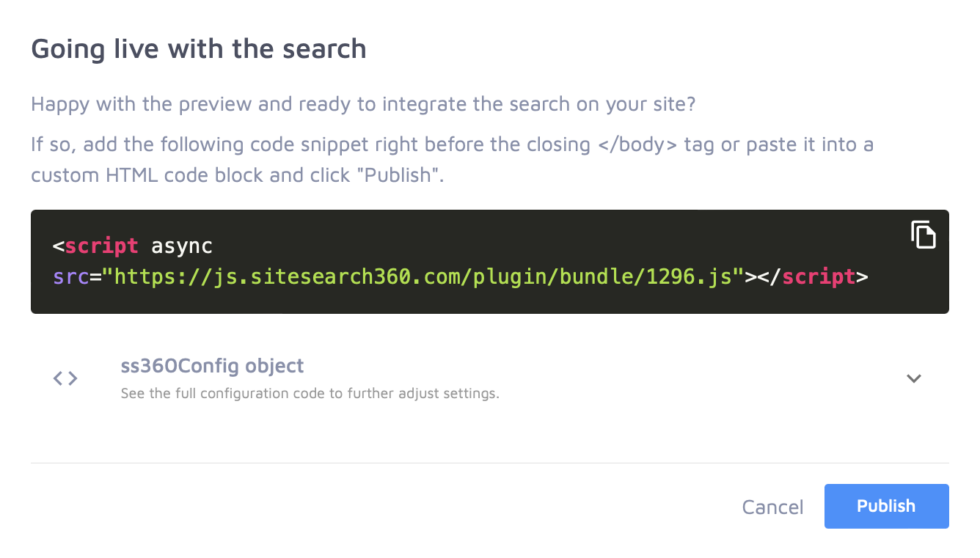Screen dimensions: 980x558
Task: Copy the code snippet to clipboard
Action: [x=924, y=235]
